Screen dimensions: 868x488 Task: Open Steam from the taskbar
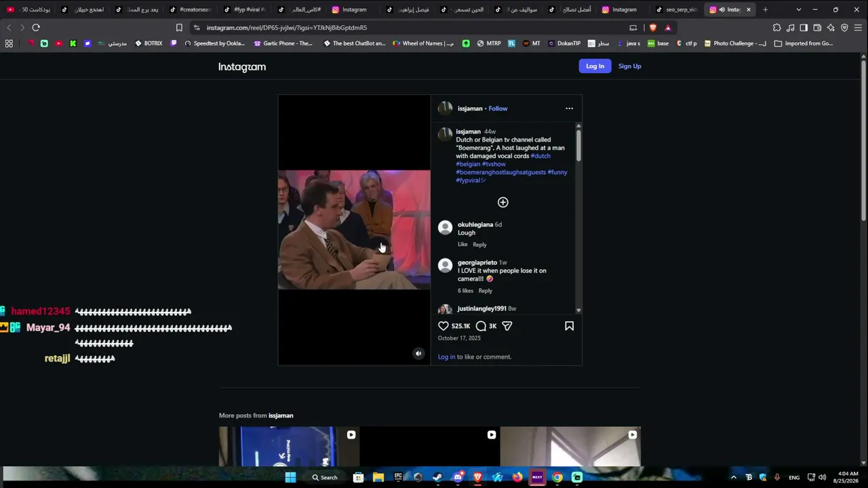pyautogui.click(x=437, y=477)
